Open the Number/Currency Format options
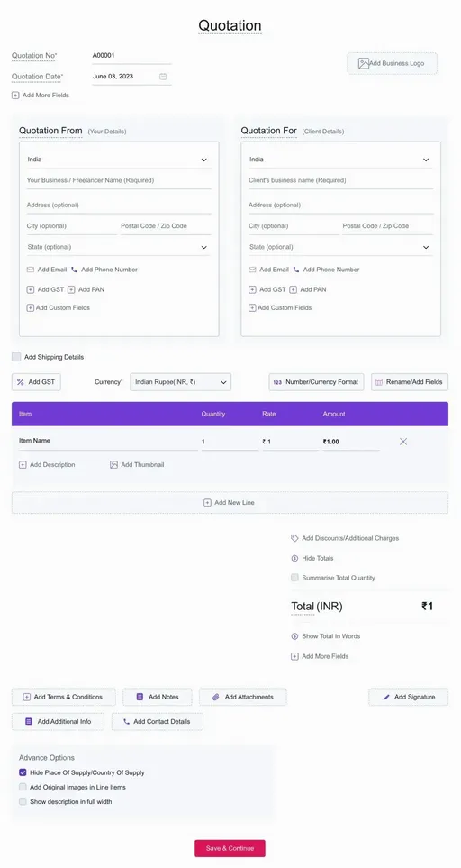The image size is (461, 868). click(316, 382)
